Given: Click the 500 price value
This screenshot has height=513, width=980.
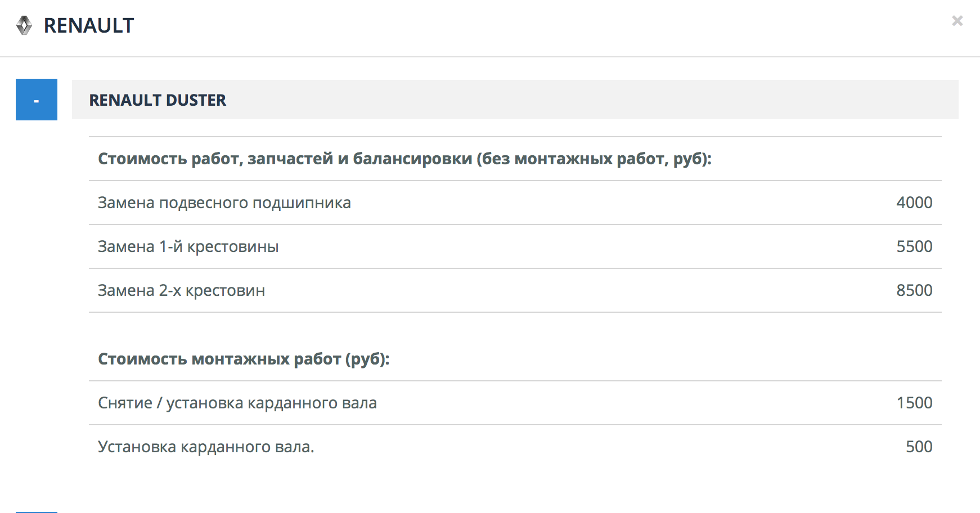Looking at the screenshot, I should pyautogui.click(x=919, y=447).
